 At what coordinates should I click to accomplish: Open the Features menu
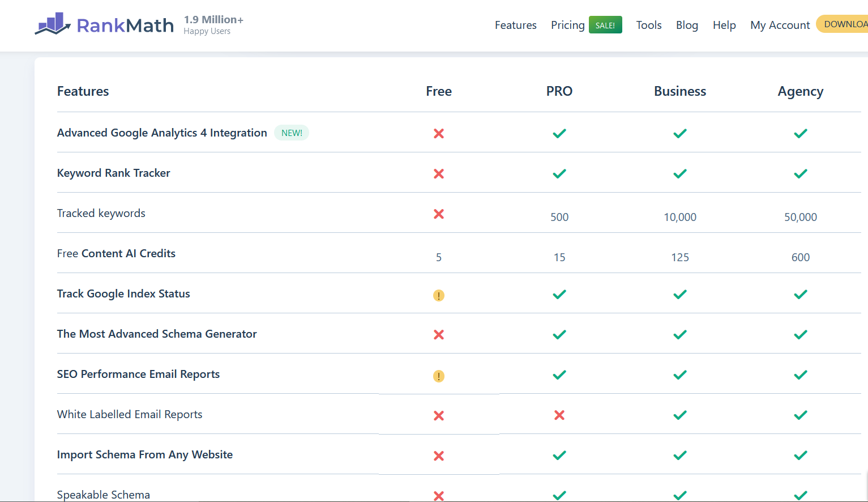(516, 25)
